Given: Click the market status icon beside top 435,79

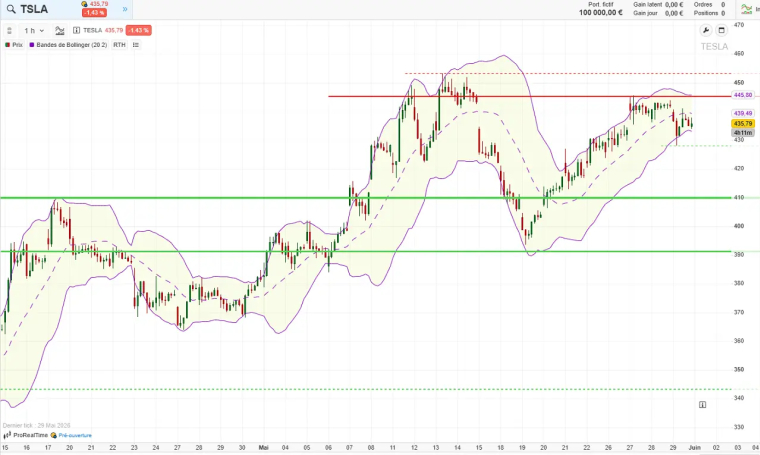Looking at the screenshot, I should [84, 4].
